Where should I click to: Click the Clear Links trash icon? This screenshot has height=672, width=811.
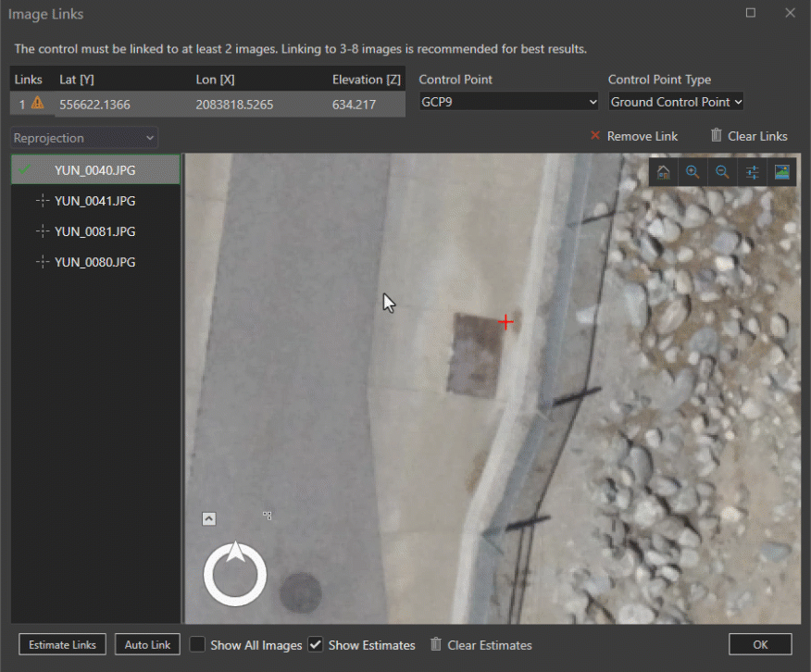point(714,135)
